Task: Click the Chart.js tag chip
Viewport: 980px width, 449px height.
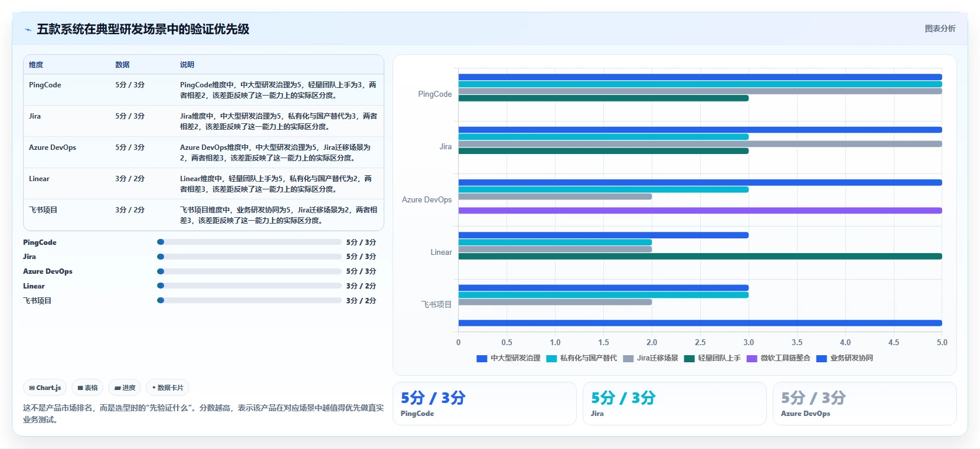Action: click(45, 388)
